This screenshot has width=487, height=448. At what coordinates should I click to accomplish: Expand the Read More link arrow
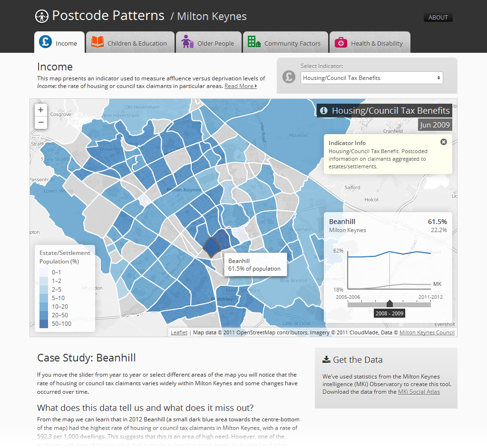click(x=255, y=86)
